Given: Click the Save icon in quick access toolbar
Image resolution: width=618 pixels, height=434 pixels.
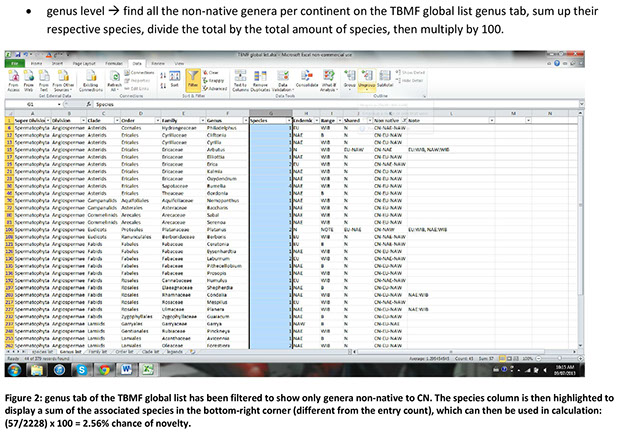Looking at the screenshot, I should coord(18,55).
